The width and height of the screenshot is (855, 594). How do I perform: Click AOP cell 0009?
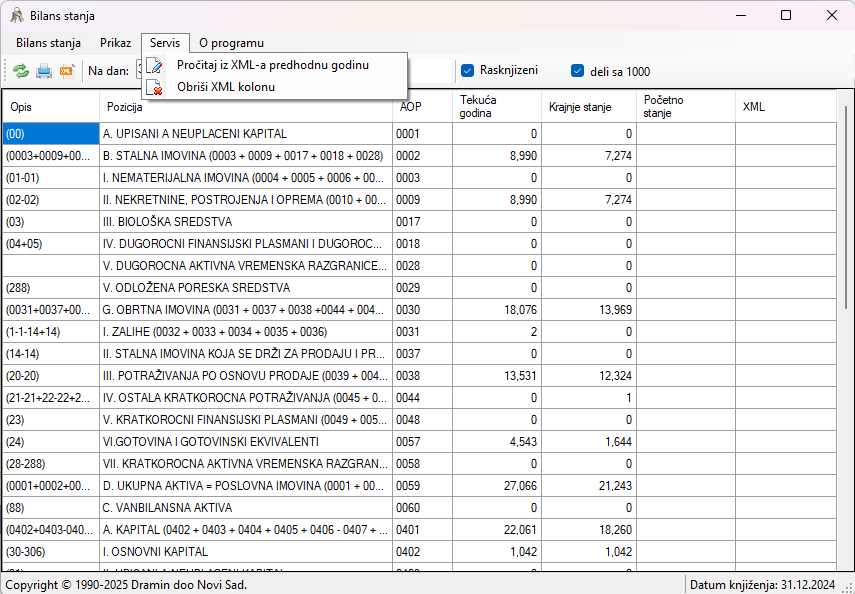[422, 200]
